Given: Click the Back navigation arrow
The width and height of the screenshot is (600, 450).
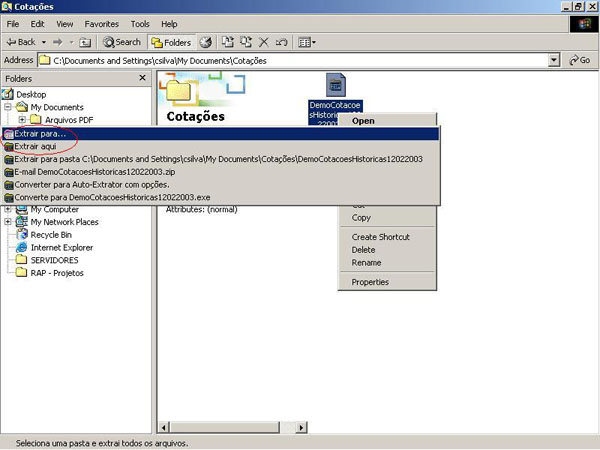Looking at the screenshot, I should [20, 42].
